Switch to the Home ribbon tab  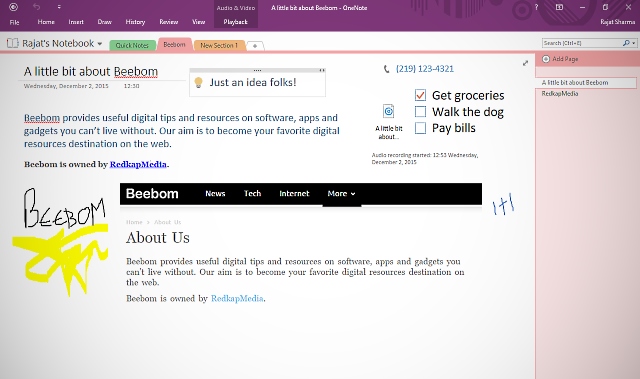(46, 22)
